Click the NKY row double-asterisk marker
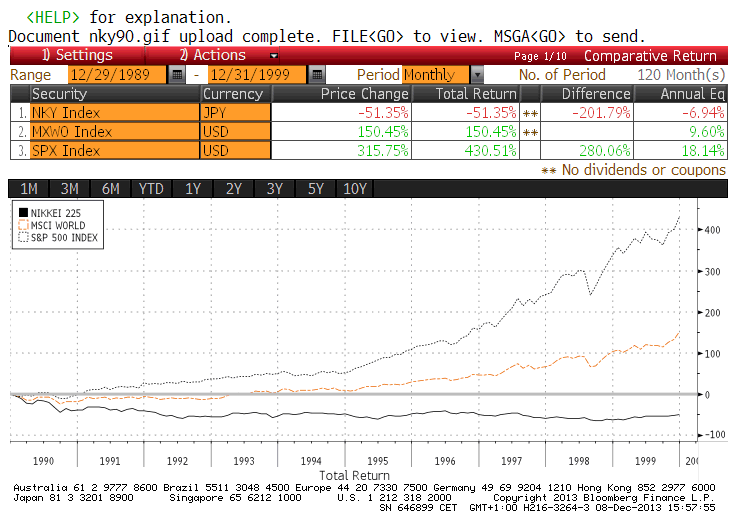Image resolution: width=736 pixels, height=527 pixels. point(530,113)
